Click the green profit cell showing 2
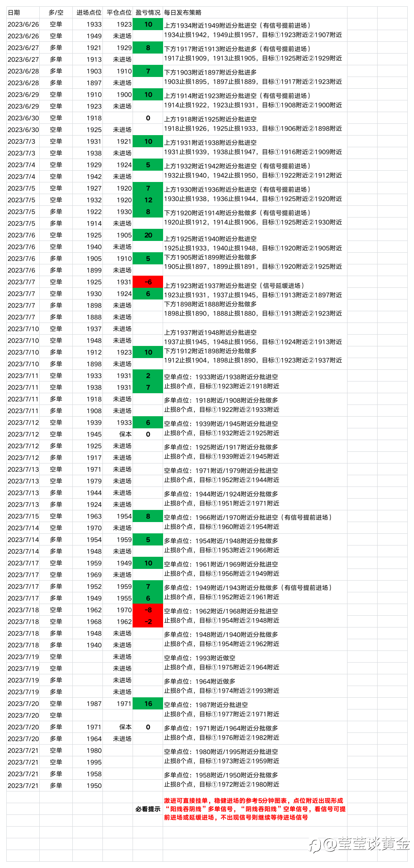 pos(148,376)
